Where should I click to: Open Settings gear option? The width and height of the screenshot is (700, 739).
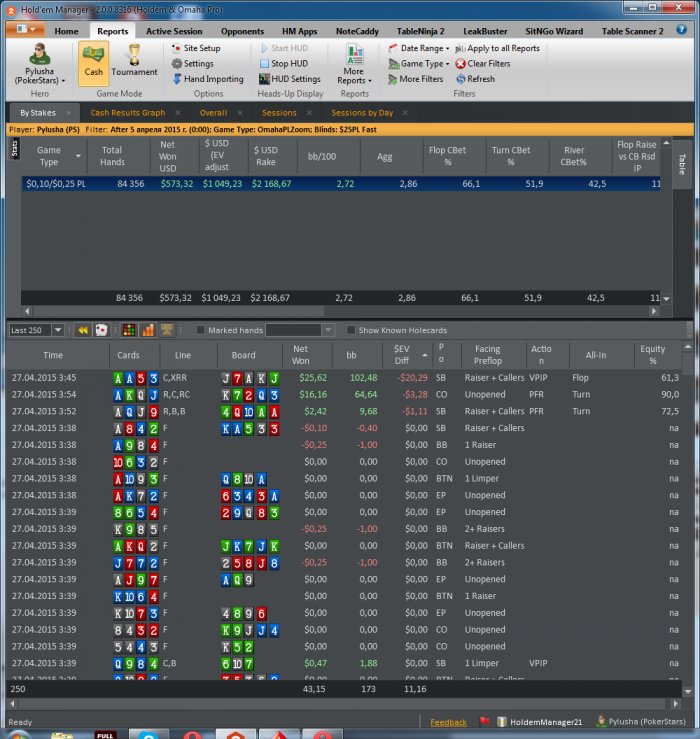193,64
